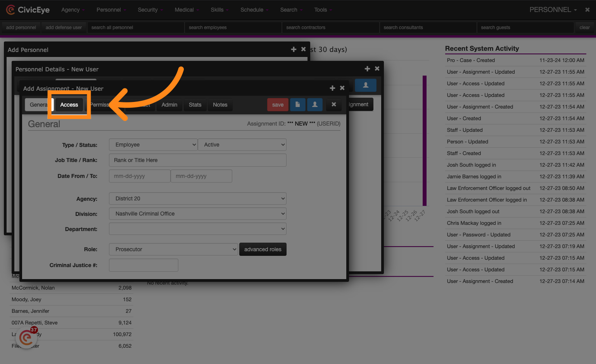Image resolution: width=596 pixels, height=364 pixels.
Task: Select the Barnes, Jennifer row
Action: tap(71, 311)
